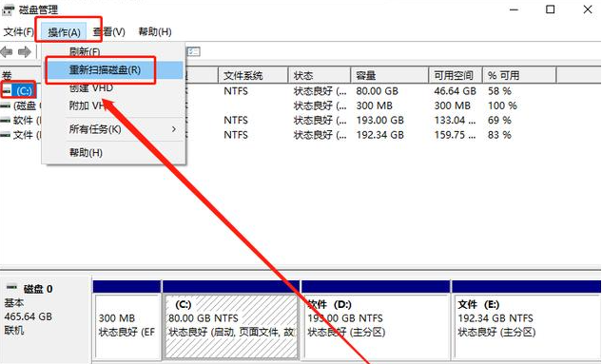602x364 pixels.
Task: Select the (C:) 80.00 GB partition block
Action: pyautogui.click(x=231, y=325)
